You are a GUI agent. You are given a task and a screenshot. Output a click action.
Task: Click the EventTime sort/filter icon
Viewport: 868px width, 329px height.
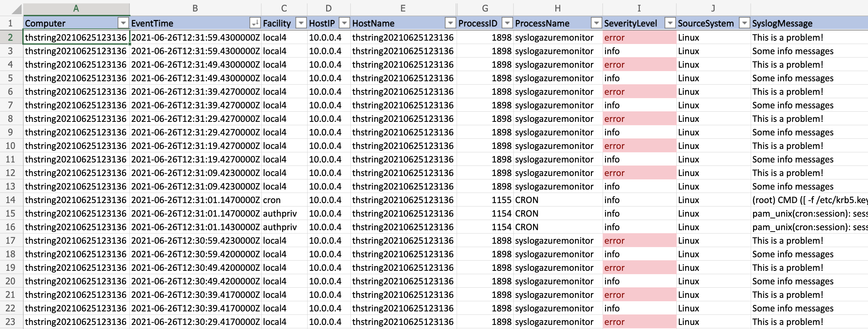[256, 23]
